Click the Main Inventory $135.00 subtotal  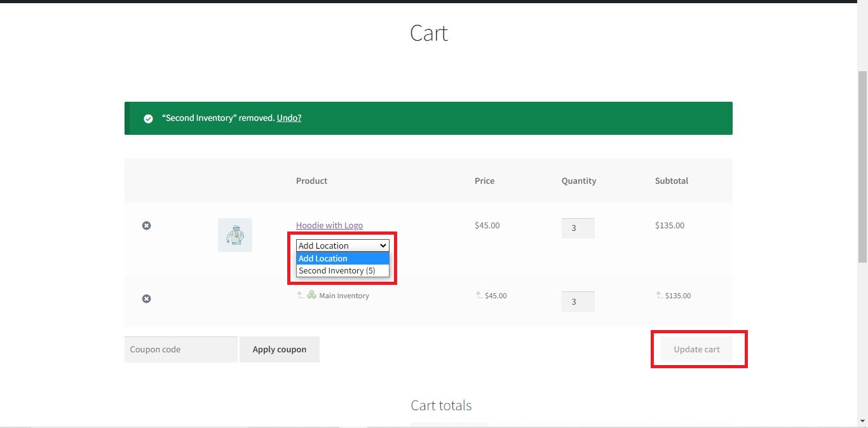click(x=678, y=296)
